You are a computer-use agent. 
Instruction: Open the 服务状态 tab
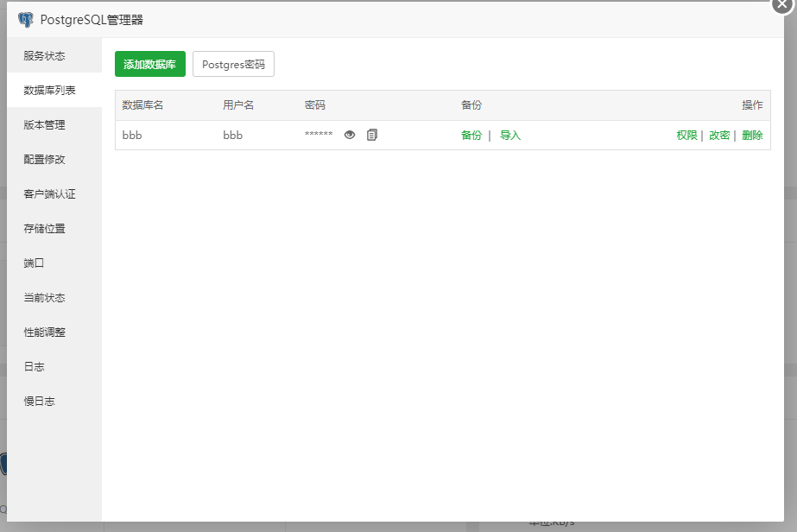(x=54, y=55)
